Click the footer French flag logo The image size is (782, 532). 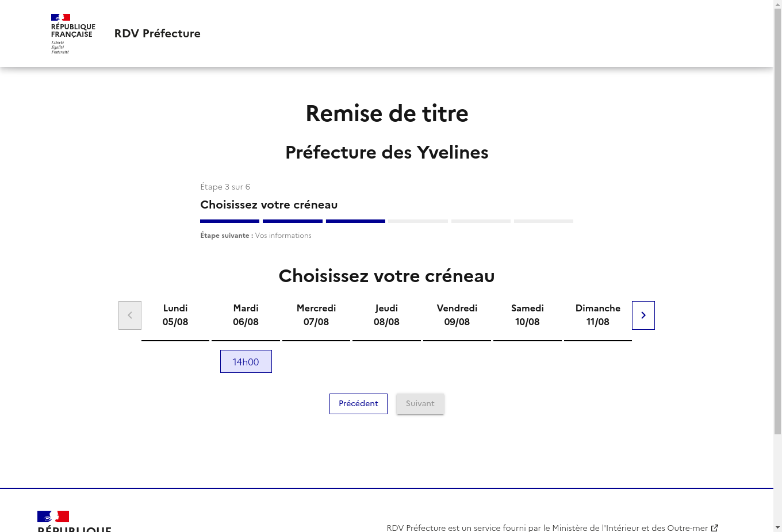tap(53, 516)
